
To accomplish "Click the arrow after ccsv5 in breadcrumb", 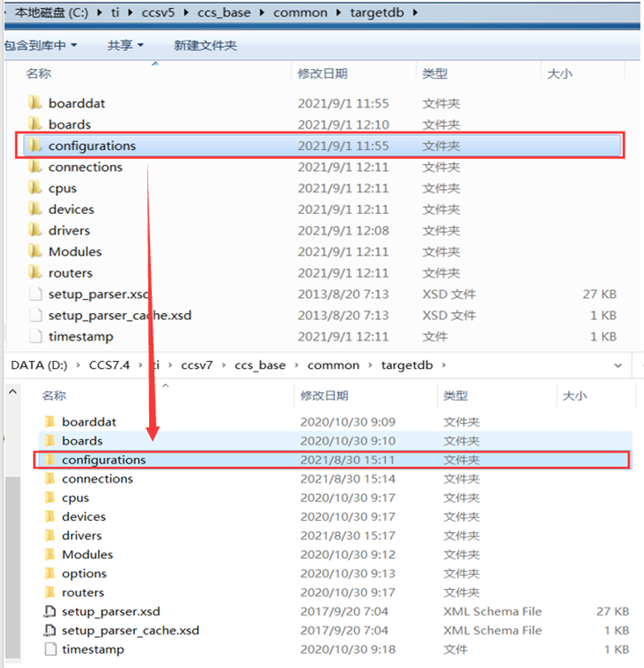I will pyautogui.click(x=186, y=12).
